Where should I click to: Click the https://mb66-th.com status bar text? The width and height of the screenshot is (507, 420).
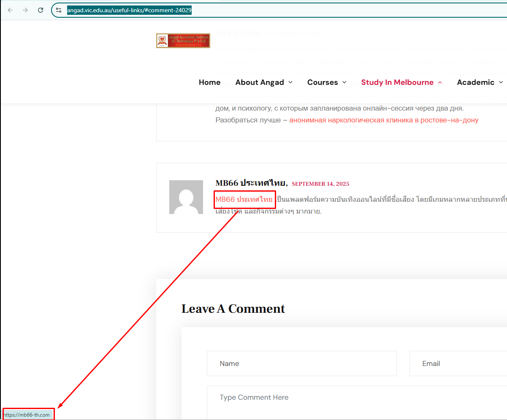(x=27, y=415)
